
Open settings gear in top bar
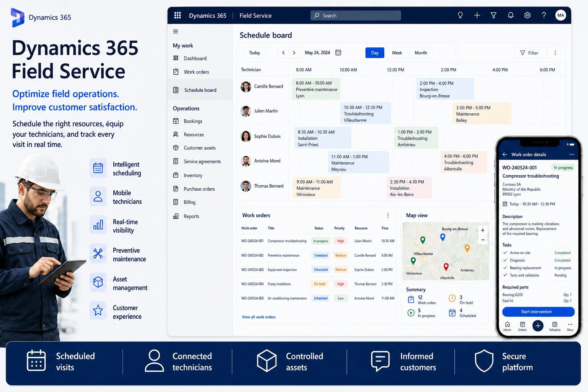pos(527,15)
